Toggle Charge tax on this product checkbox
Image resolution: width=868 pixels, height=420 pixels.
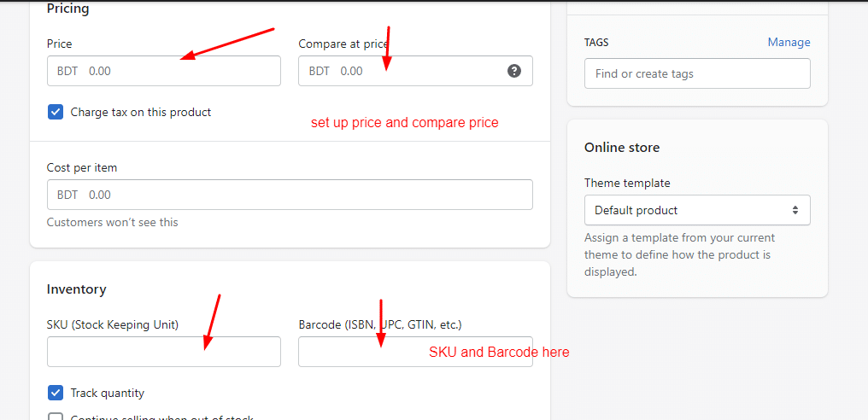pyautogui.click(x=56, y=113)
